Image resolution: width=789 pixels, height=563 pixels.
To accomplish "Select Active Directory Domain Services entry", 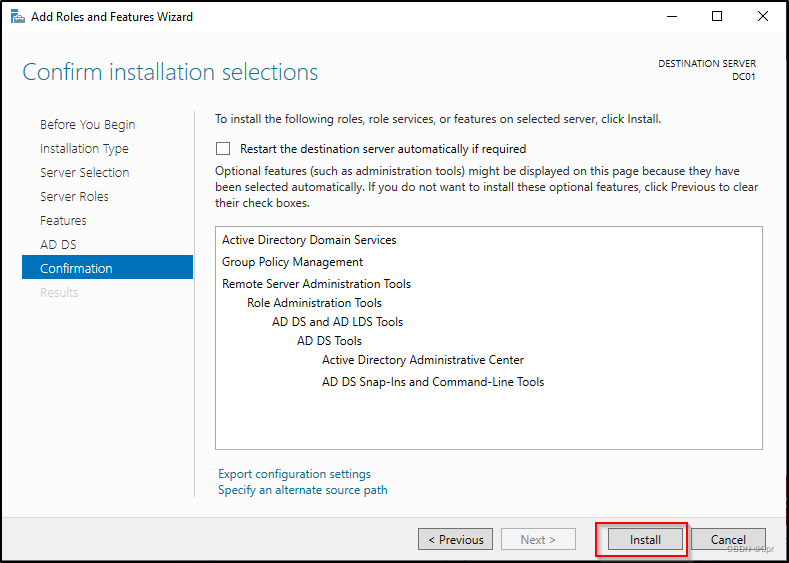I will point(309,240).
